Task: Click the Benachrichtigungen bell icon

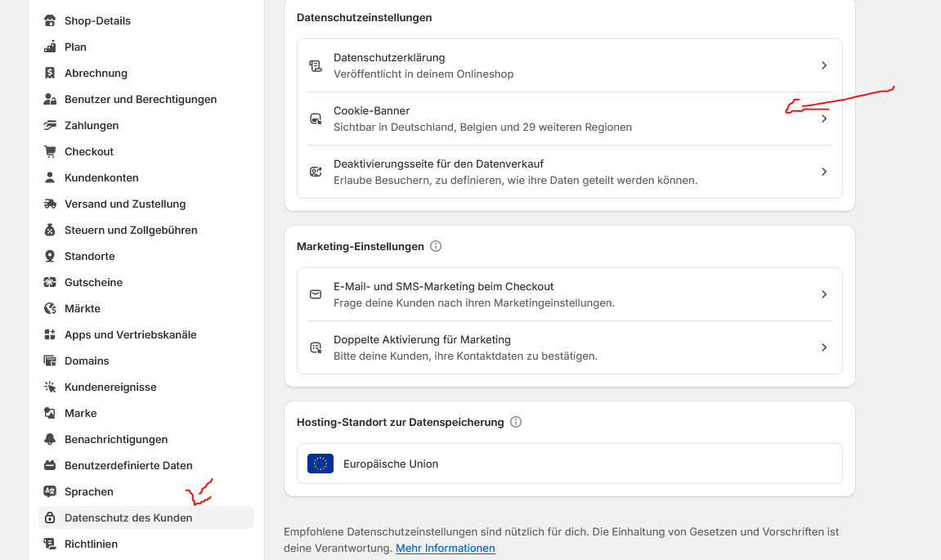Action: (50, 439)
